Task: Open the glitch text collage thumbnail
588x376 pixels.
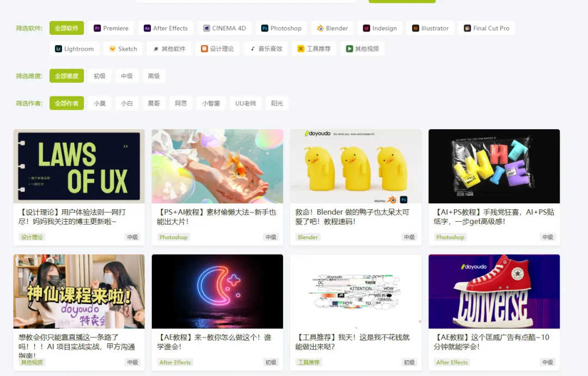Action: click(x=356, y=292)
